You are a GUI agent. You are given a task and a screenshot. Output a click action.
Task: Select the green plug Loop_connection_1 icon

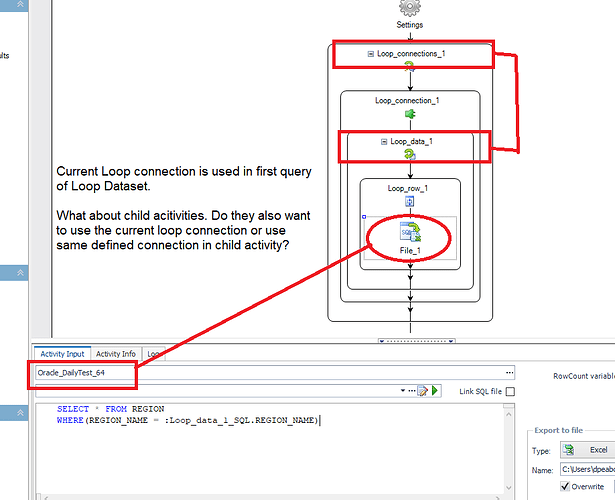[410, 114]
